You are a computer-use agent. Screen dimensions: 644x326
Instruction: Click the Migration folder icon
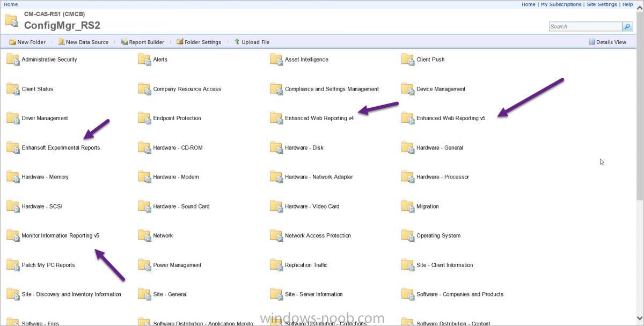[408, 206]
